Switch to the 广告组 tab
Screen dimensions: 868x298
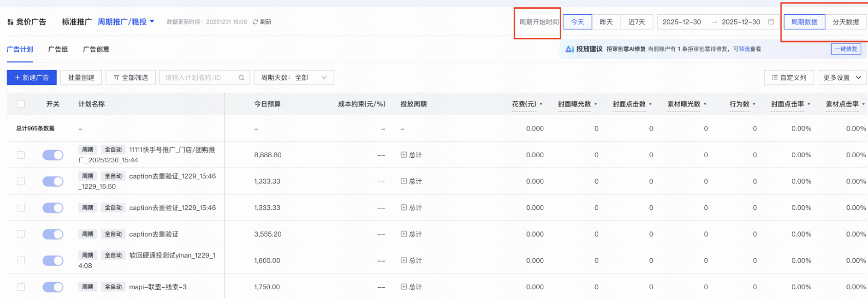[58, 49]
